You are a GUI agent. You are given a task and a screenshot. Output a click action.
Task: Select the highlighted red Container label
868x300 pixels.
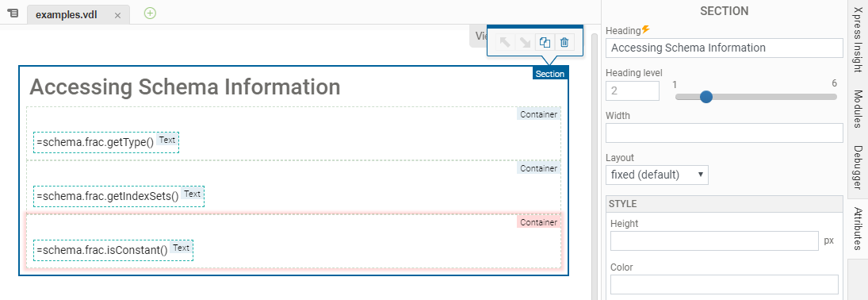(538, 221)
